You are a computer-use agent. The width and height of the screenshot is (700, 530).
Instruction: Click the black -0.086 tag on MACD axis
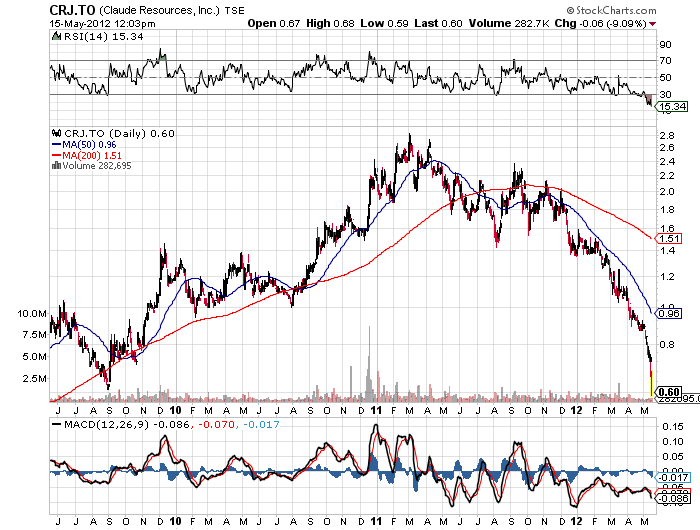(673, 498)
